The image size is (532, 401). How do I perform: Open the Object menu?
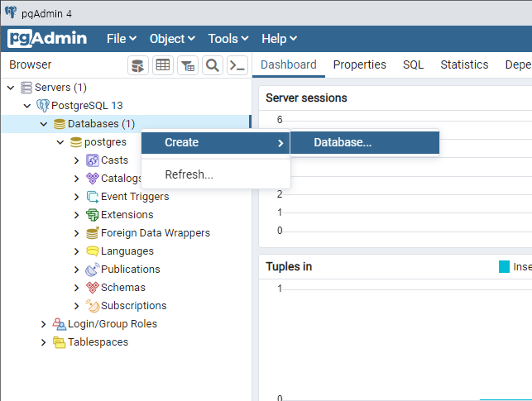pos(172,39)
